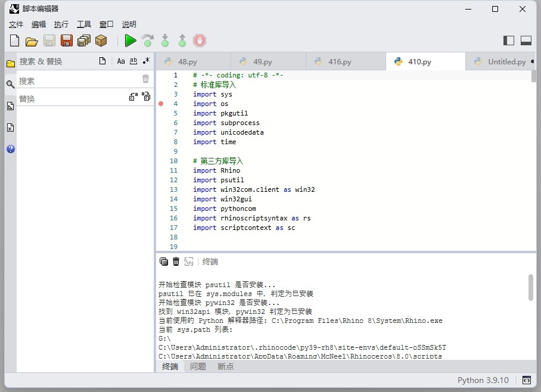Select the 410.py tab

coord(425,61)
